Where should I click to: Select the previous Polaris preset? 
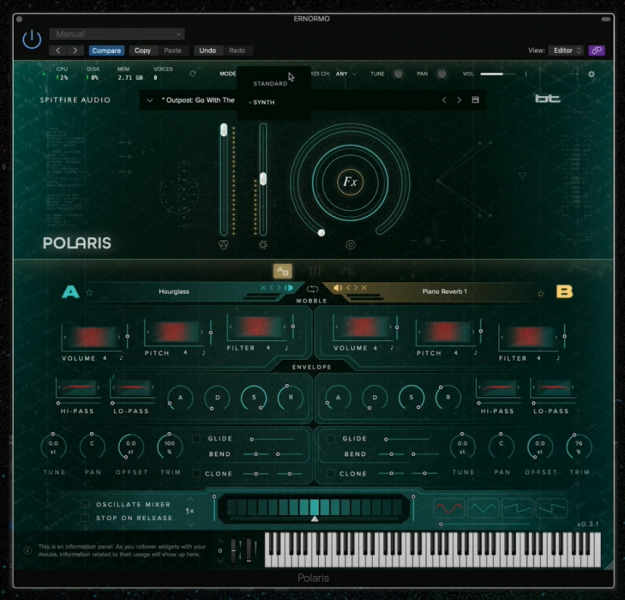click(444, 100)
